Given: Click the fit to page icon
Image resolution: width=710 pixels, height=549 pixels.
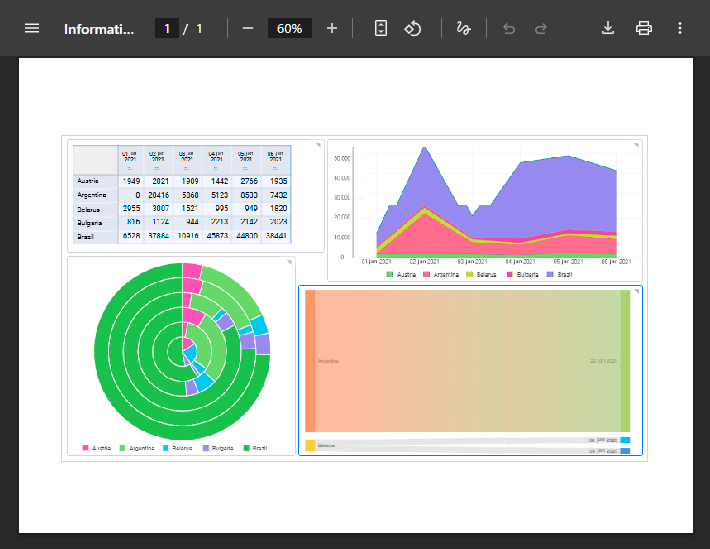Looking at the screenshot, I should click(x=380, y=28).
